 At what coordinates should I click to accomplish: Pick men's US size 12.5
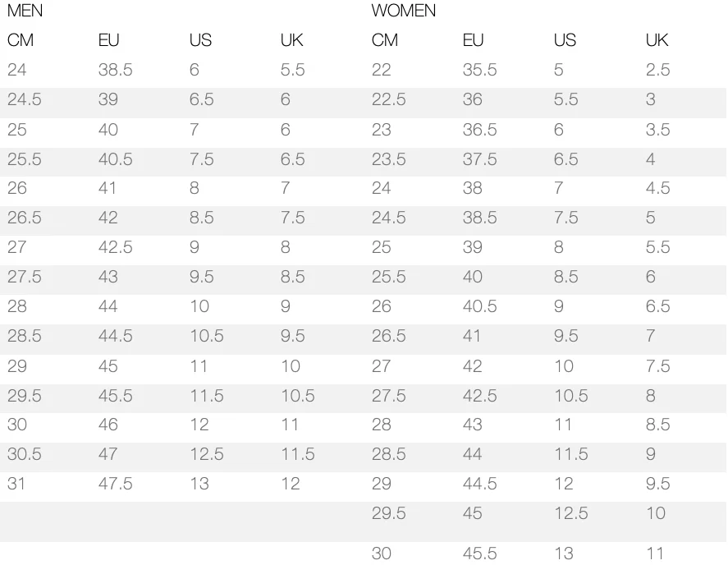coord(206,454)
